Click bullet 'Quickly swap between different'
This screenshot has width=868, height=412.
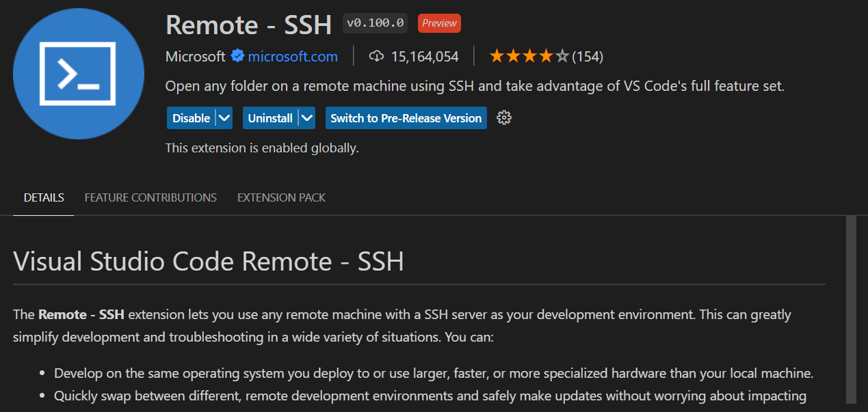click(x=430, y=396)
